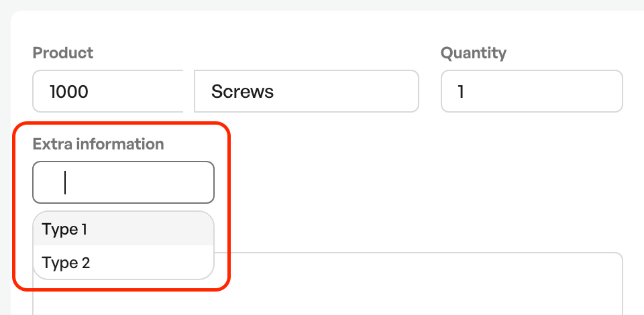Place cursor after the word Screws

pyautogui.click(x=274, y=91)
